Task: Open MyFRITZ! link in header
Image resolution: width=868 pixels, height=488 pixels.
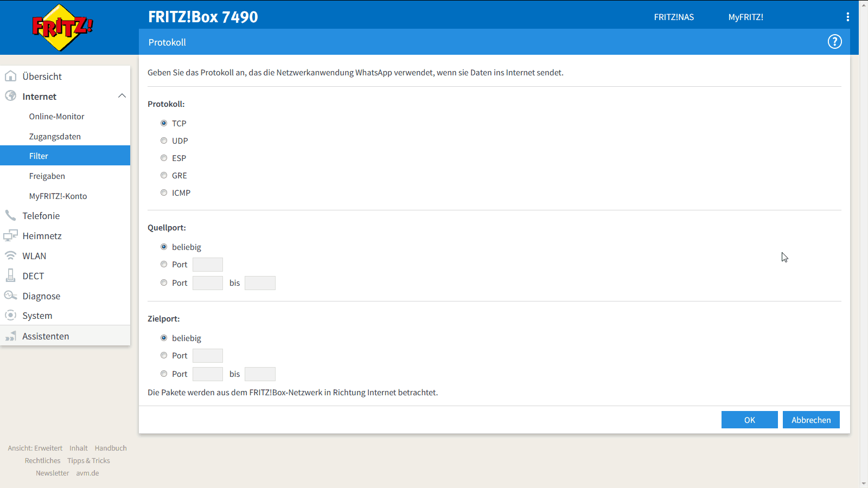Action: 745,17
